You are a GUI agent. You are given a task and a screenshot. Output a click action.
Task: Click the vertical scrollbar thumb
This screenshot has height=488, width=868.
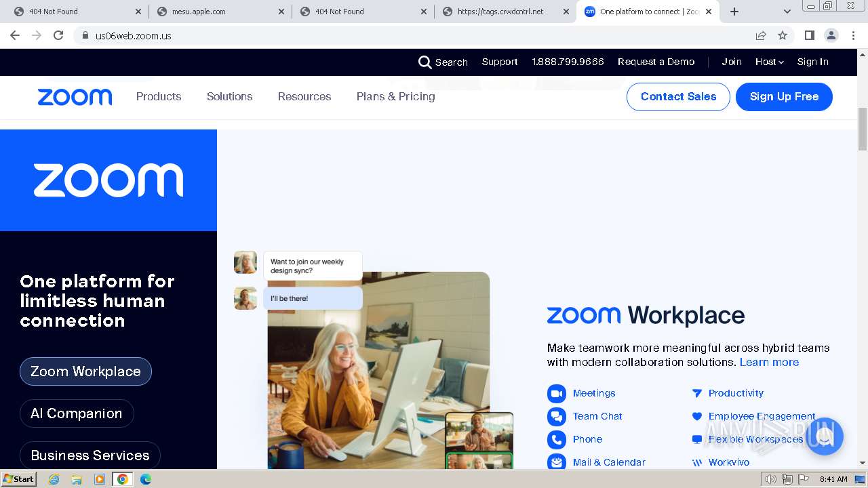coord(863,129)
